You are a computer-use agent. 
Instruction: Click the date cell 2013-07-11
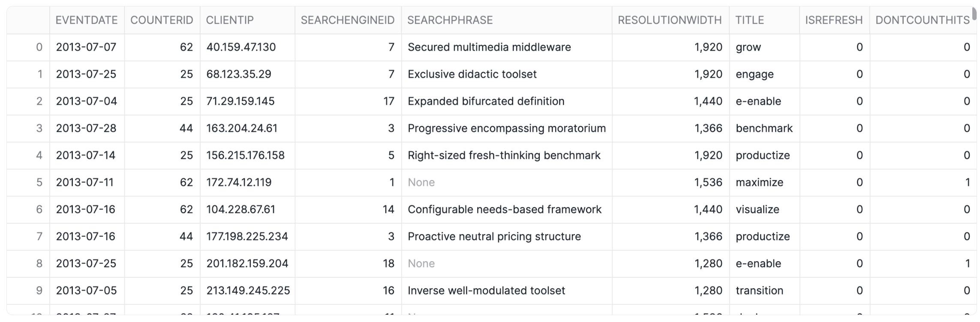pyautogui.click(x=85, y=182)
